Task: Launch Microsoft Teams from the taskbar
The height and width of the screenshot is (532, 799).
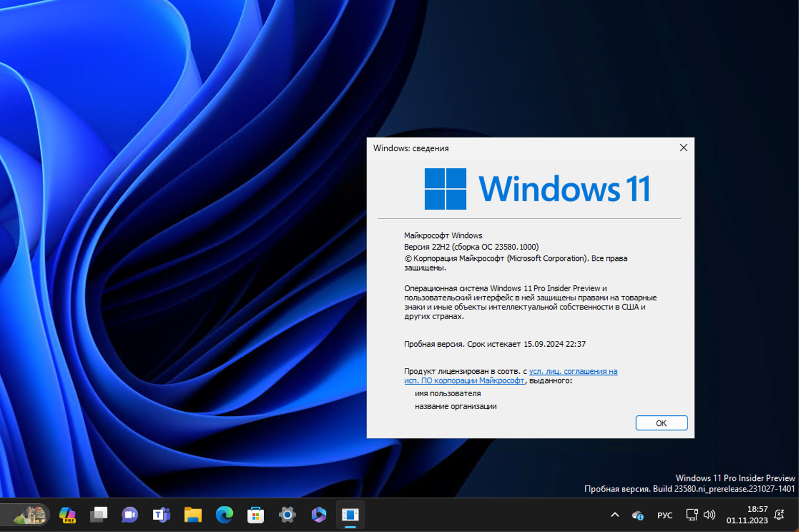Action: click(x=161, y=515)
